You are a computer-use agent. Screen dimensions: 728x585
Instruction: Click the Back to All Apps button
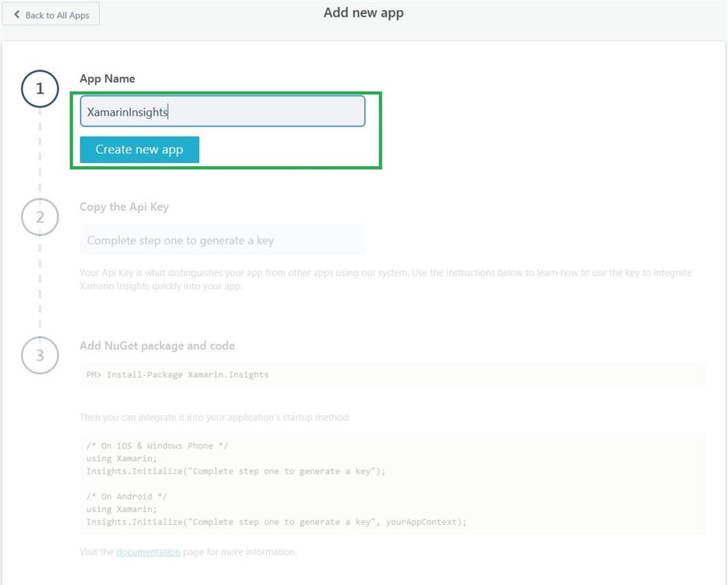50,13
